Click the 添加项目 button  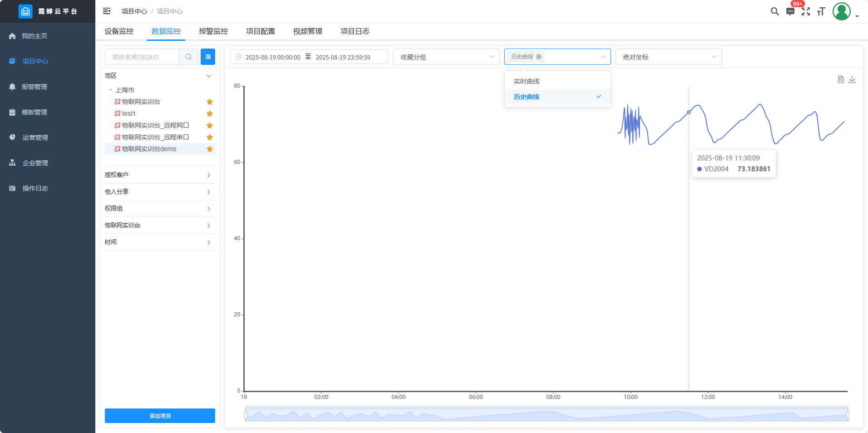pyautogui.click(x=160, y=416)
